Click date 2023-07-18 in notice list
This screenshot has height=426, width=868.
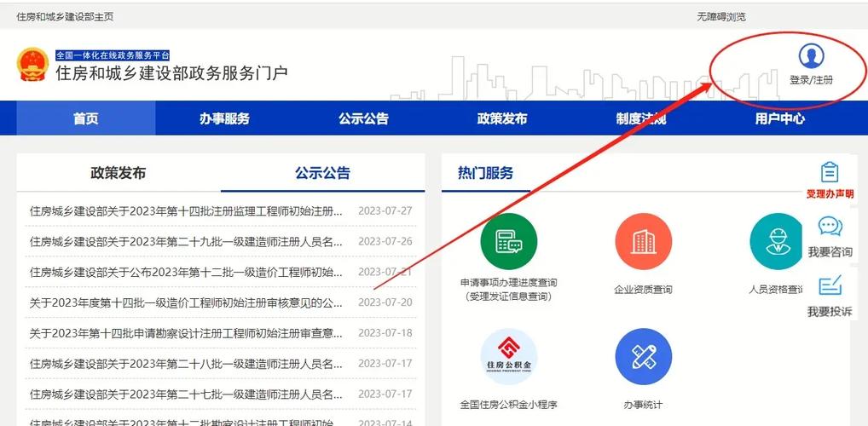coord(385,333)
